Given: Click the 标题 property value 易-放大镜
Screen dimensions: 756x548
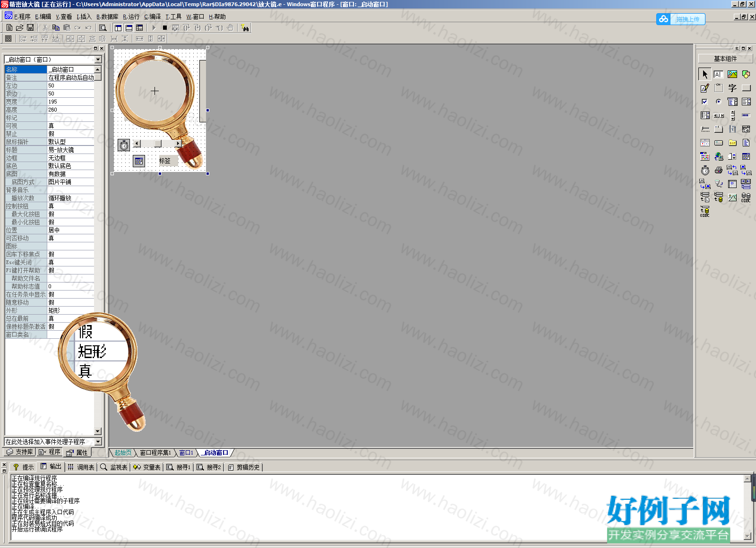Looking at the screenshot, I should click(x=71, y=150).
